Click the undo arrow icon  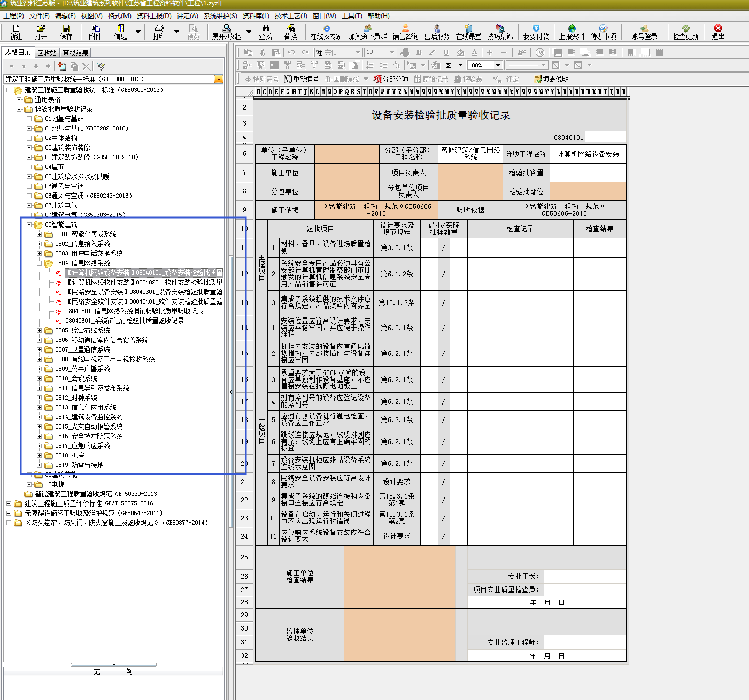pos(291,52)
